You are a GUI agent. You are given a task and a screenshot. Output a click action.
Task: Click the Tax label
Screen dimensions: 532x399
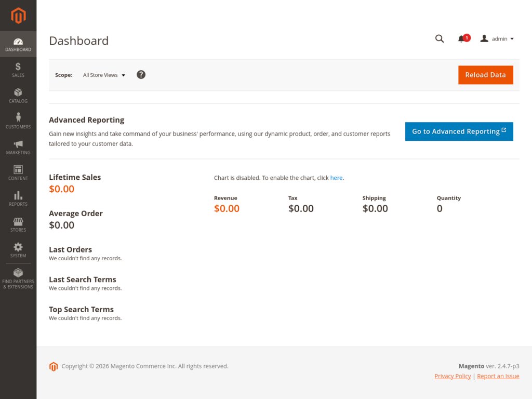(x=293, y=198)
